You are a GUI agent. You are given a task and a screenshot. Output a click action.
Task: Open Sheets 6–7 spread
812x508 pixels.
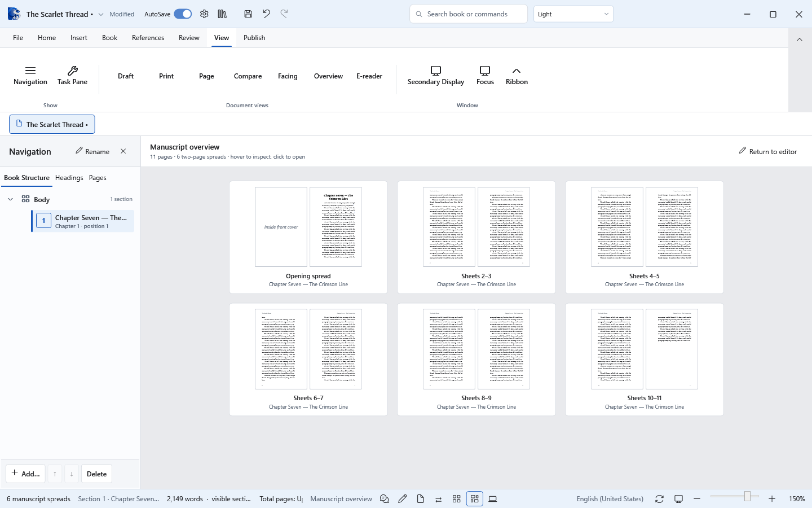[x=308, y=360]
